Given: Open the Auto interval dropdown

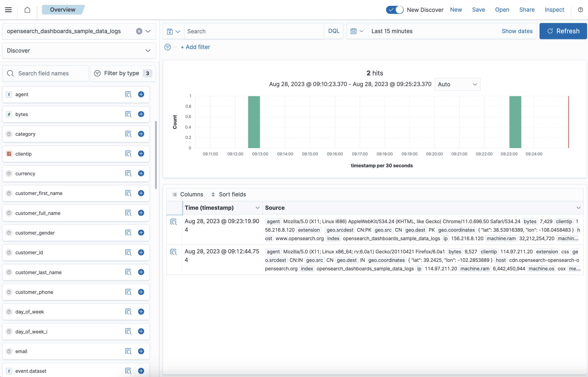Looking at the screenshot, I should coord(457,85).
